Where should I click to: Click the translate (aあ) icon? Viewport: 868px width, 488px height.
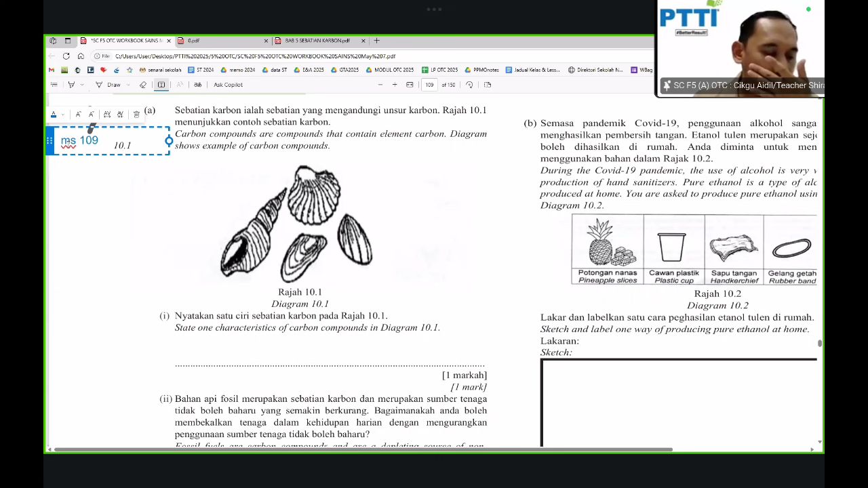pos(198,85)
